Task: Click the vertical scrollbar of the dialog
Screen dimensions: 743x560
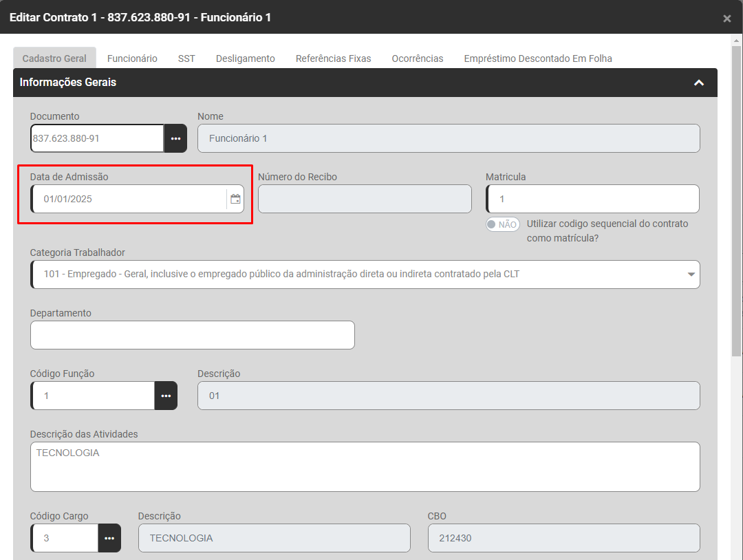Action: tap(736, 206)
